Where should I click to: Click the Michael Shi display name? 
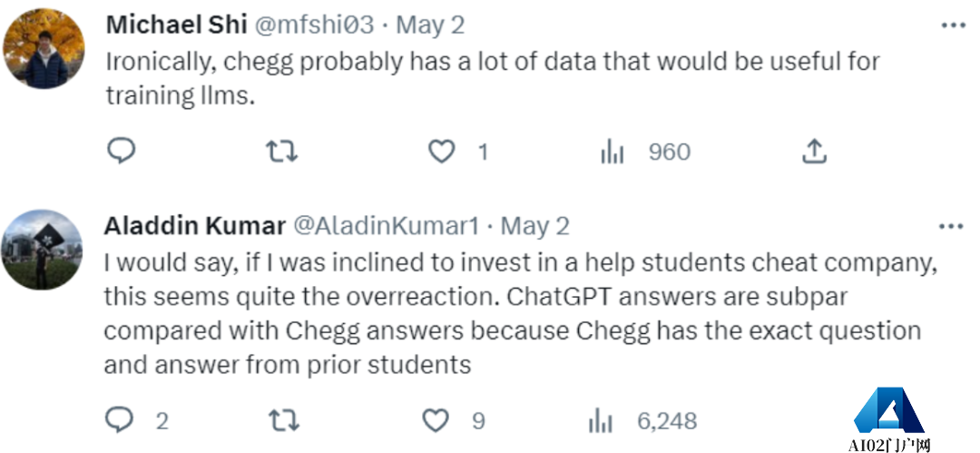point(171,25)
